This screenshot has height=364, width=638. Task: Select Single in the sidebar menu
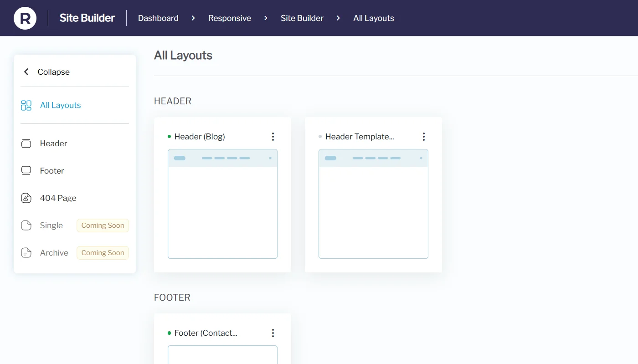coord(51,226)
